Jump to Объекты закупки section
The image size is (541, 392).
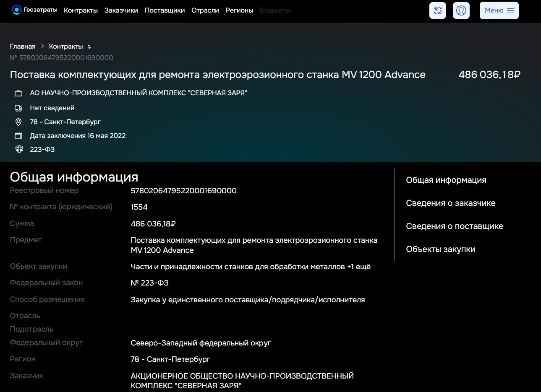pos(441,249)
